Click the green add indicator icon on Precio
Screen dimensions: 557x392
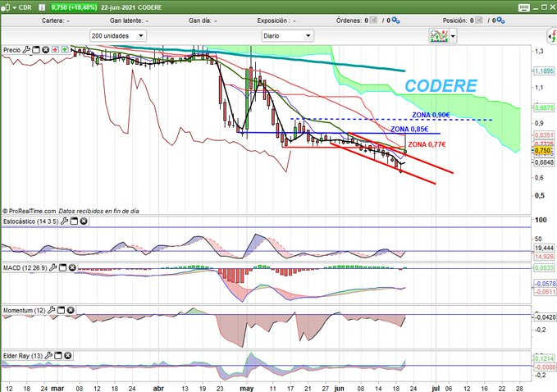(65, 50)
